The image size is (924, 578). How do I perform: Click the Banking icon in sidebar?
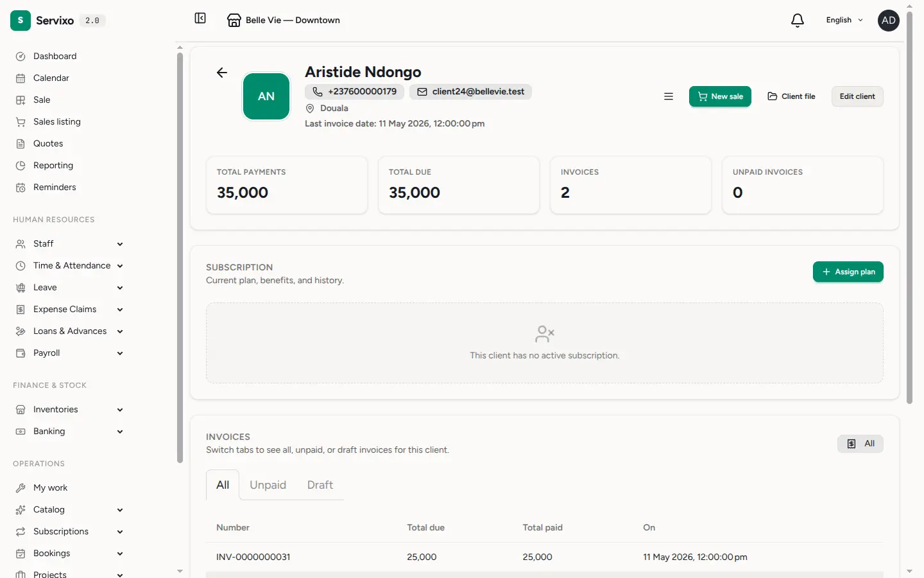pyautogui.click(x=21, y=432)
